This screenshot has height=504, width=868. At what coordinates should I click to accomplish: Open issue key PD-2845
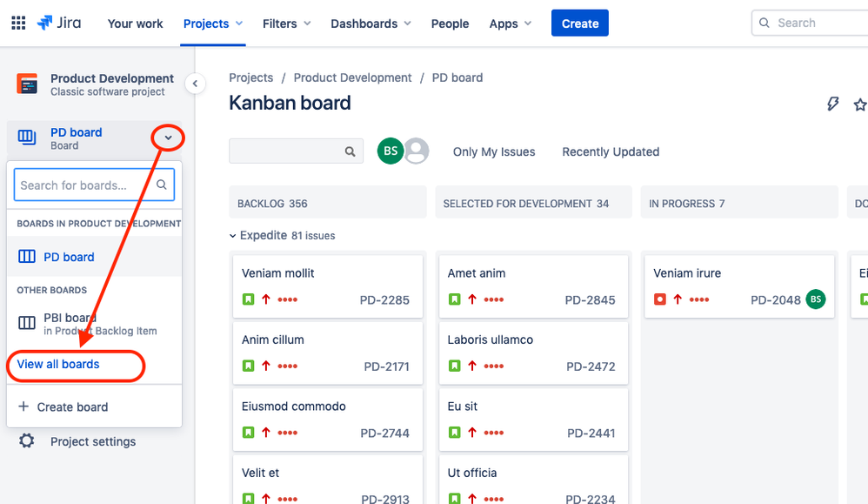[x=590, y=300]
